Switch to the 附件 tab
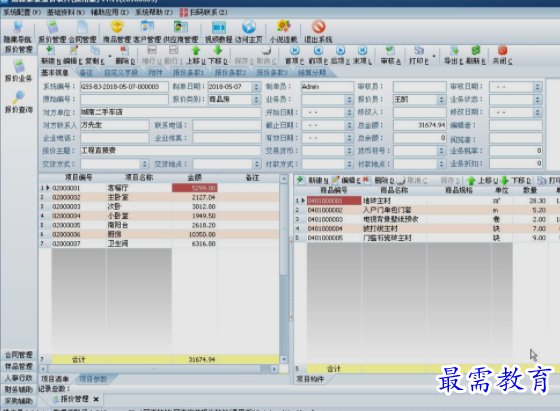The image size is (560, 411). (155, 73)
